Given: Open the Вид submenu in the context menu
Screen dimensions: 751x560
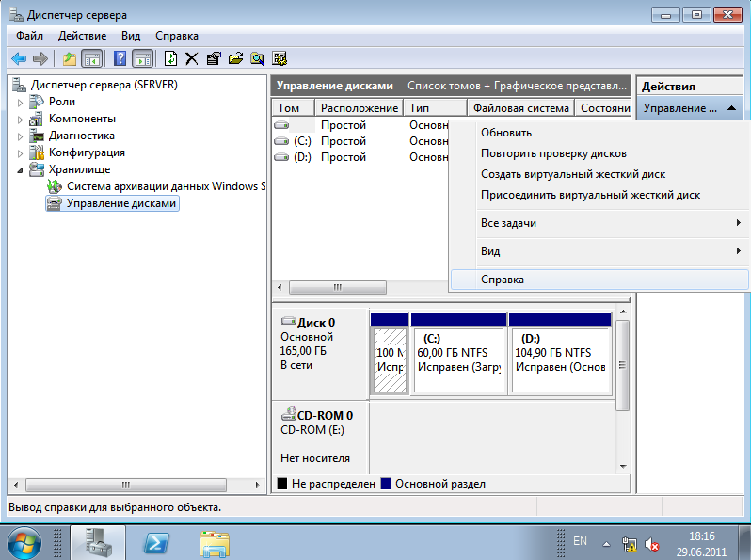Looking at the screenshot, I should (x=599, y=251).
